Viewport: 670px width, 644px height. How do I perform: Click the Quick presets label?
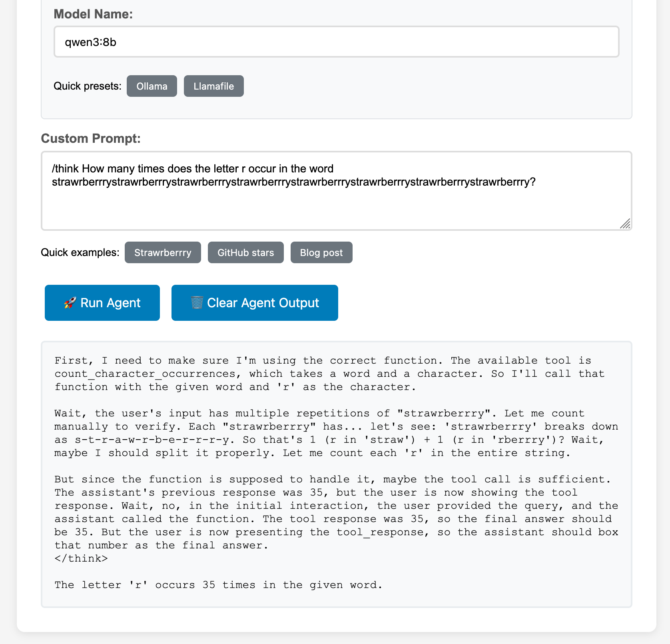coord(88,86)
